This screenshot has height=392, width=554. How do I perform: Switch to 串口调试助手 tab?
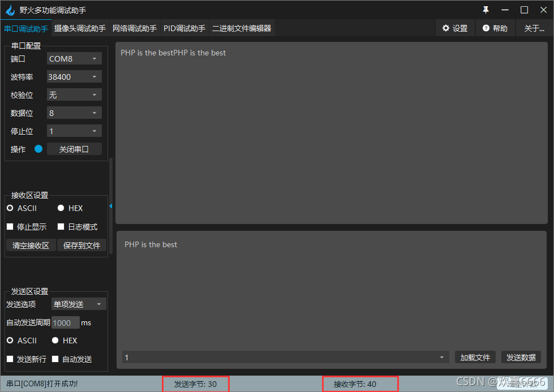(26, 29)
